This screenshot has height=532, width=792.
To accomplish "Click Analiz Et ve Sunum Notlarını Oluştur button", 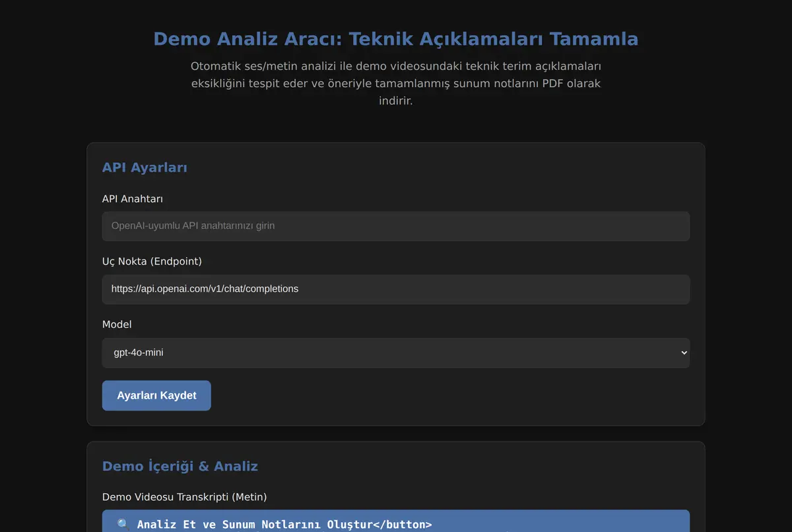I will tap(396, 521).
